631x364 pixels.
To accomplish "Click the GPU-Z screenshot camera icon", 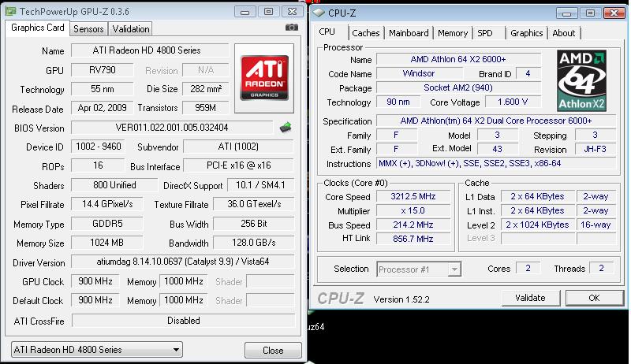I will click(292, 28).
